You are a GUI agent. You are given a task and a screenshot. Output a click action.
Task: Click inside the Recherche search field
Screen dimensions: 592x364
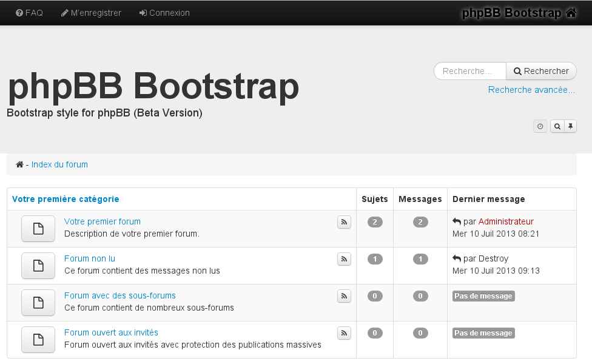469,71
